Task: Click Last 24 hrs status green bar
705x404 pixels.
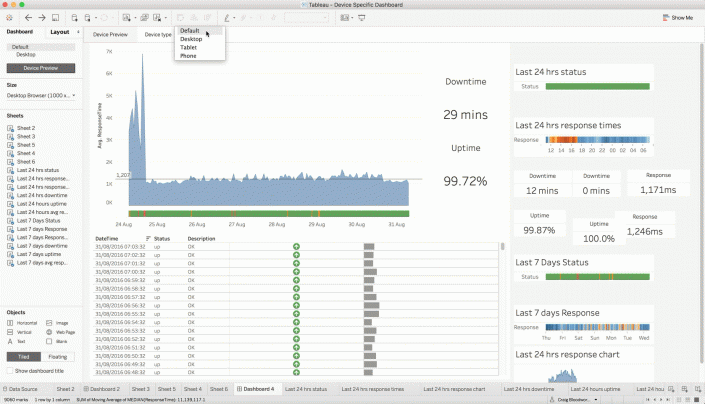Action: click(x=598, y=86)
